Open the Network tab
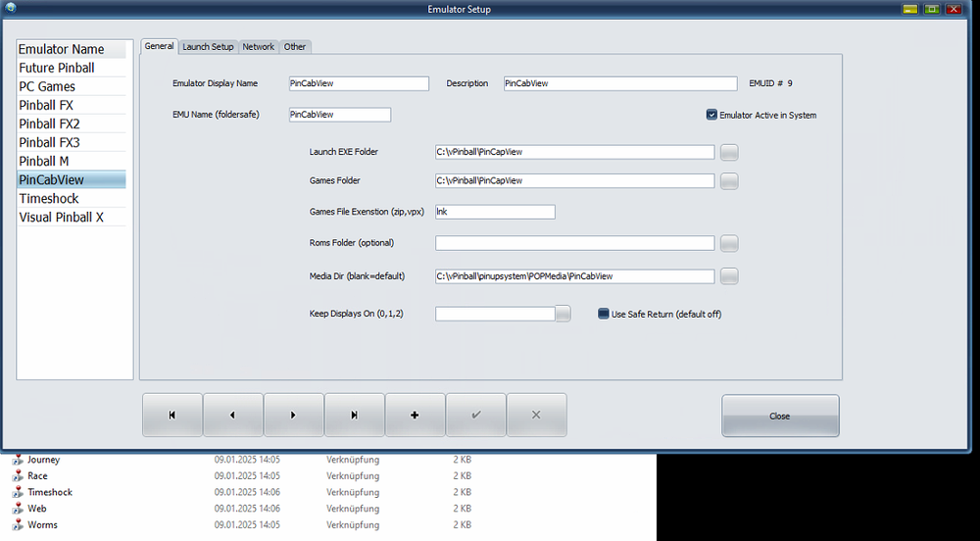 pos(258,47)
